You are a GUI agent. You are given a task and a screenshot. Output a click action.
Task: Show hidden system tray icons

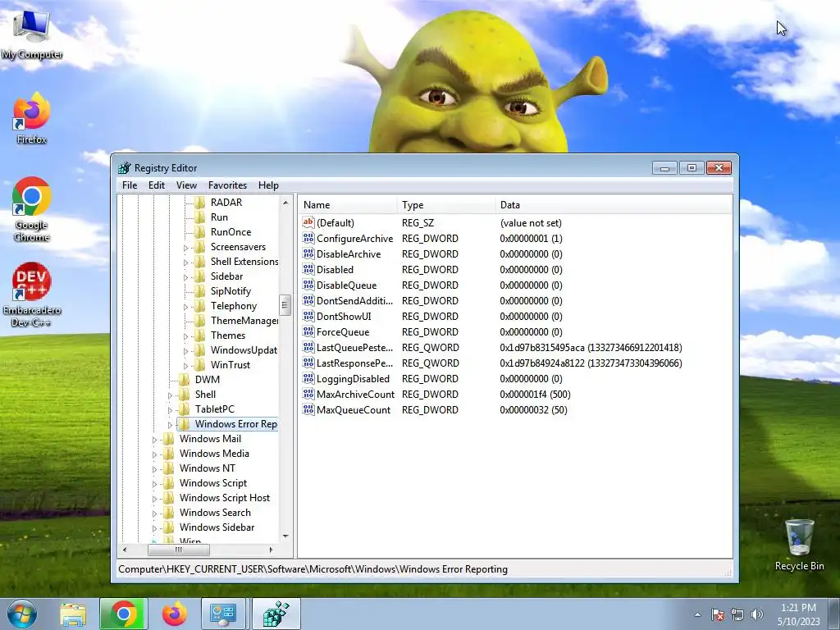(x=697, y=614)
